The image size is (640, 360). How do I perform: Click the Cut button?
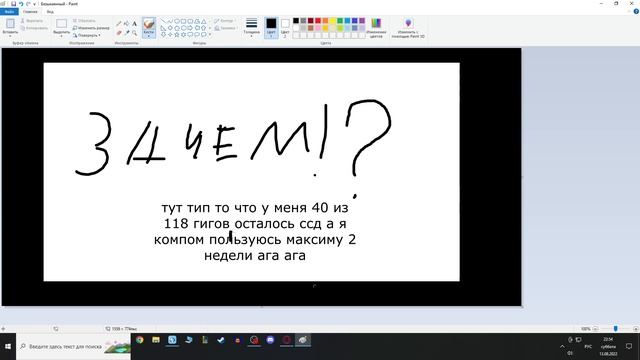click(x=32, y=20)
